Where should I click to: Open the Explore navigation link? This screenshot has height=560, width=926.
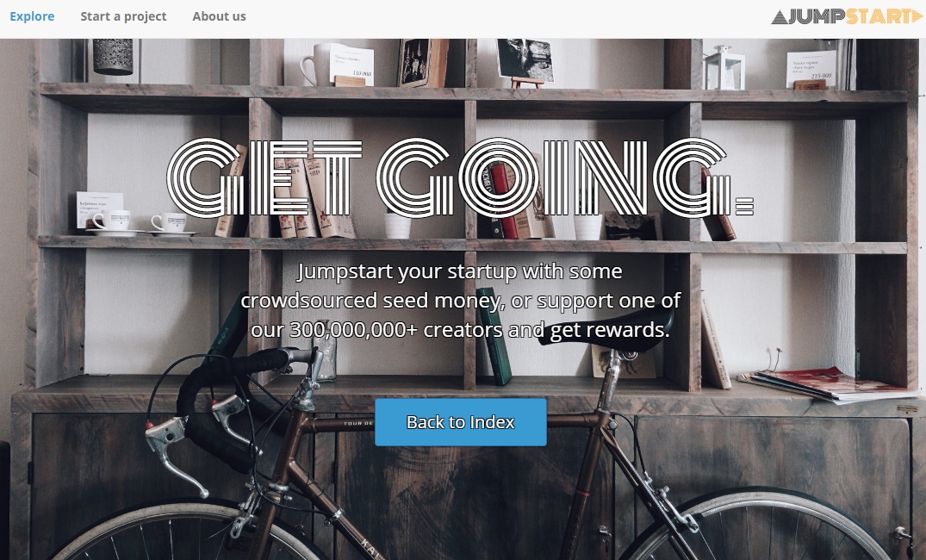click(32, 16)
